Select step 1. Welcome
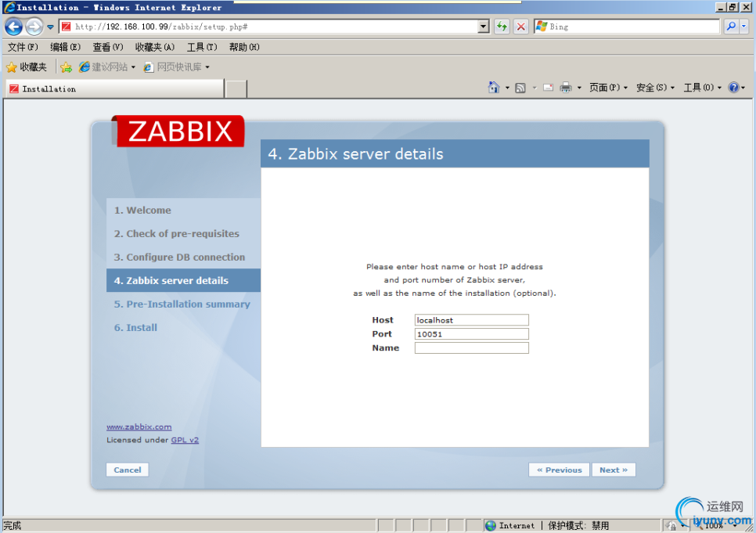 pyautogui.click(x=142, y=211)
